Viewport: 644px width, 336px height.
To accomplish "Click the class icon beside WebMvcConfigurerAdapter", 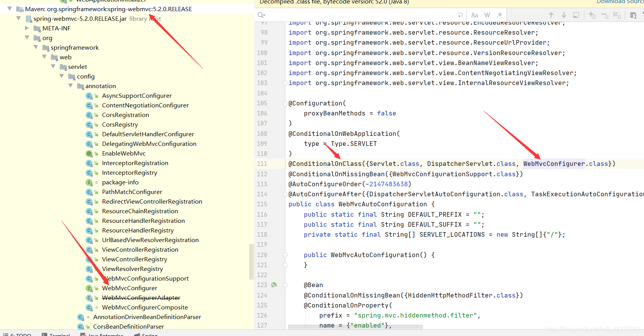I will click(x=89, y=298).
